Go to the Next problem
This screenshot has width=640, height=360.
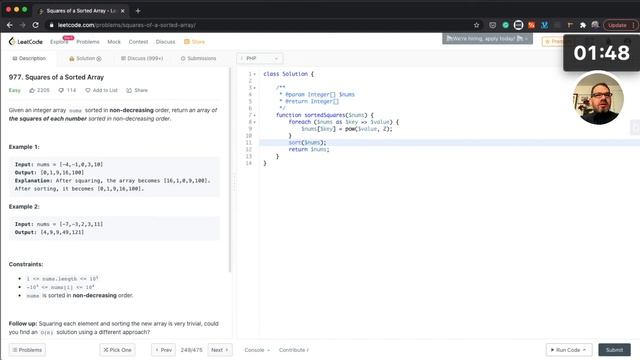pyautogui.click(x=220, y=350)
